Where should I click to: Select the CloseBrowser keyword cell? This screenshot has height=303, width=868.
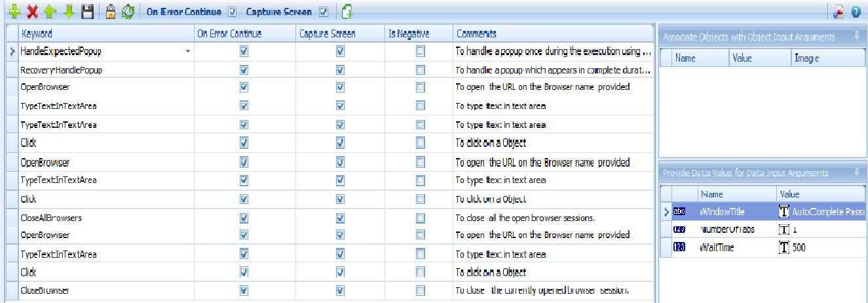click(105, 289)
